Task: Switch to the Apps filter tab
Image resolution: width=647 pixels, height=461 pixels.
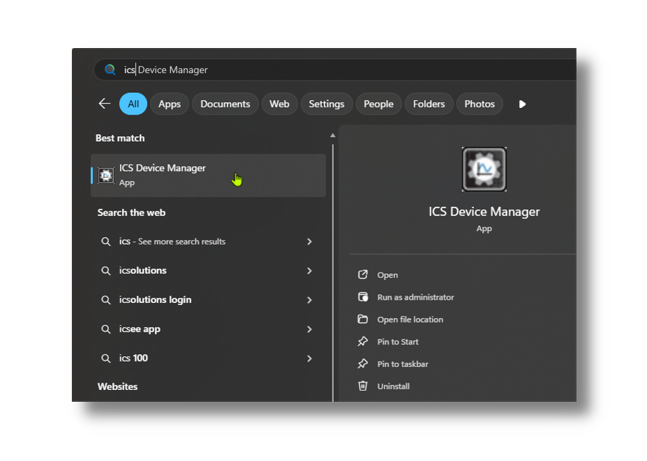Action: 169,104
